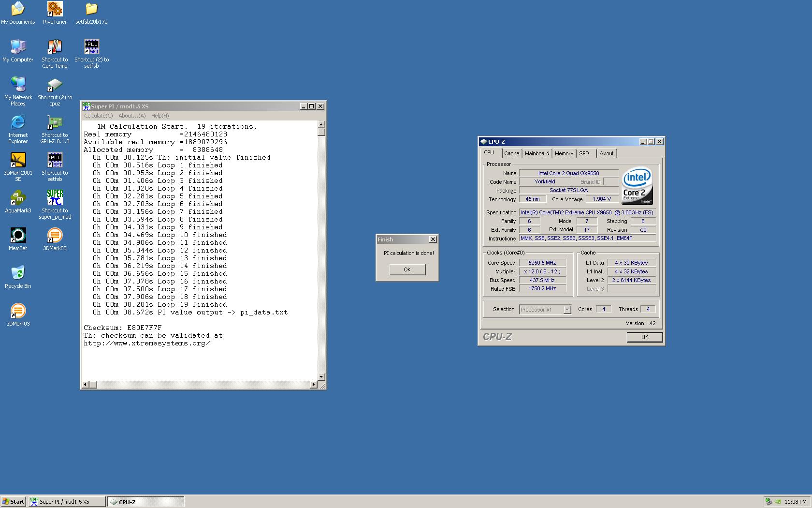Image resolution: width=812 pixels, height=508 pixels.
Task: Switch to the About tab in CPU-Z
Action: (607, 153)
